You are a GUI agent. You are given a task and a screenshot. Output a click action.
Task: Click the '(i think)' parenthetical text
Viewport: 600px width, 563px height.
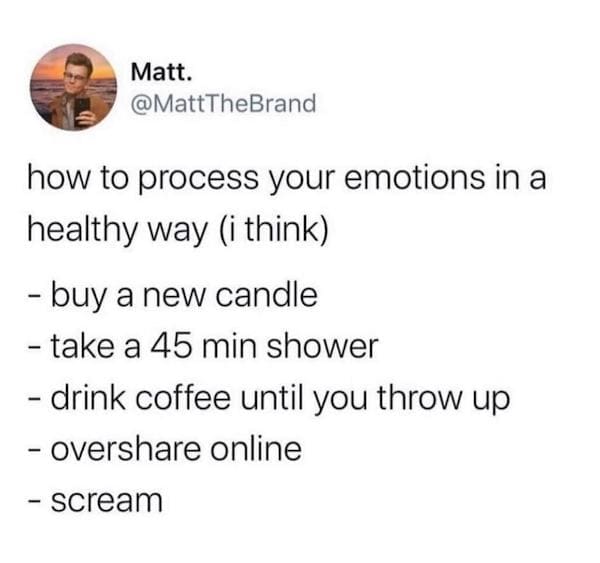pos(274,230)
